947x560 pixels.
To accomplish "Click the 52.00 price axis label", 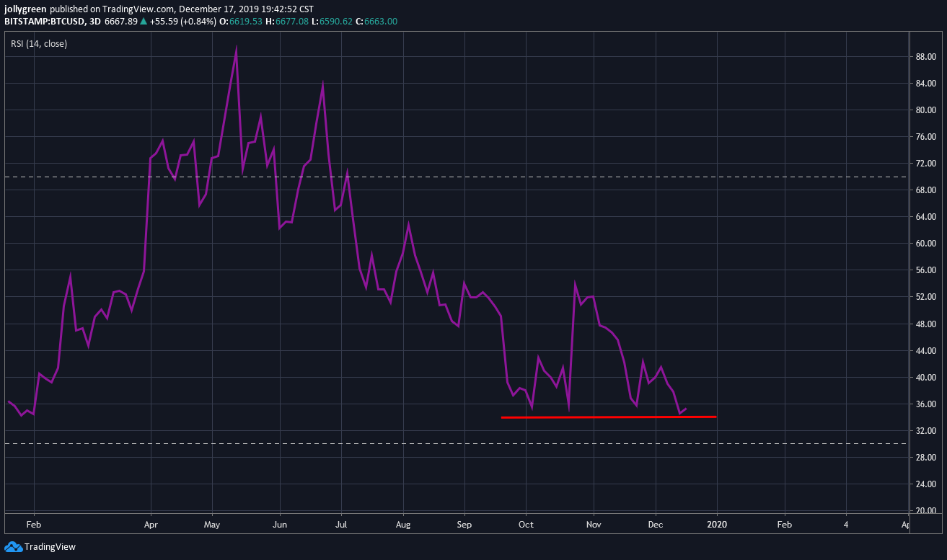I will click(928, 297).
